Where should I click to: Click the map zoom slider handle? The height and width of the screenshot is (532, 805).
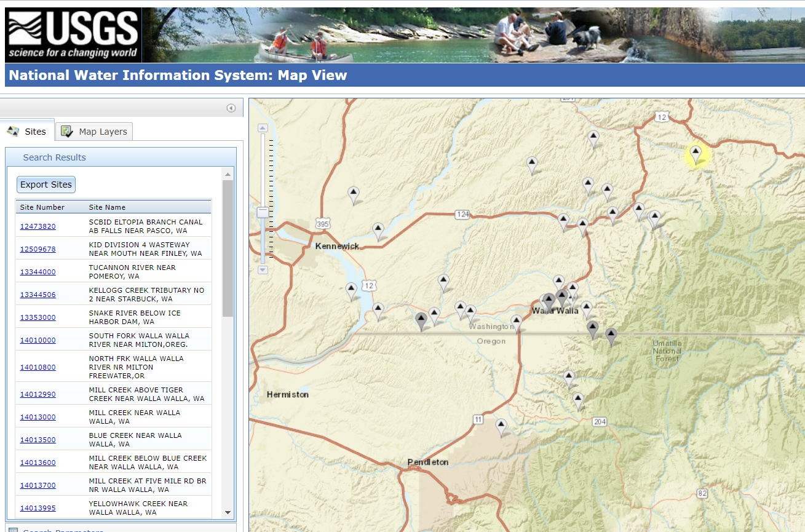pyautogui.click(x=263, y=212)
